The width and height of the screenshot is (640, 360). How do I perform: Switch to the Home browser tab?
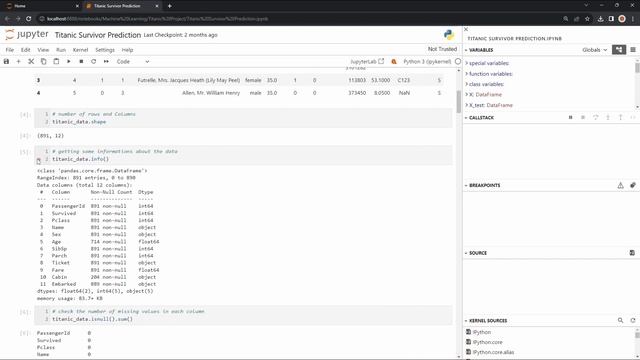click(x=41, y=6)
